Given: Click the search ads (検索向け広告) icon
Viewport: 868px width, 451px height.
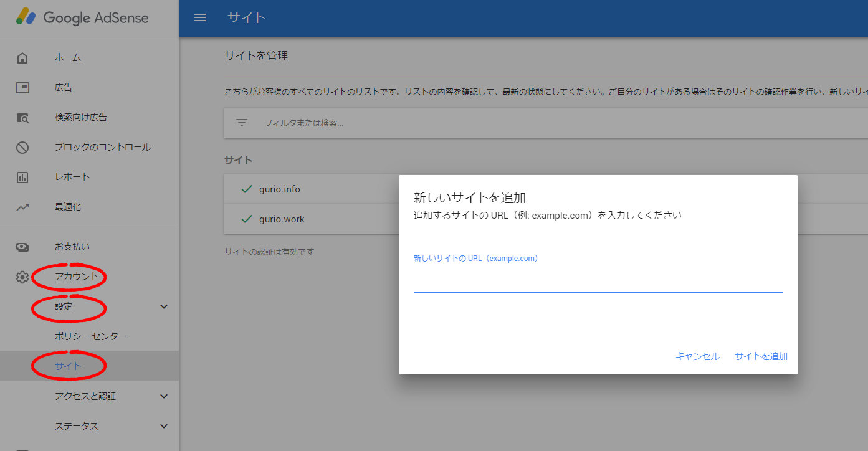Looking at the screenshot, I should [22, 118].
